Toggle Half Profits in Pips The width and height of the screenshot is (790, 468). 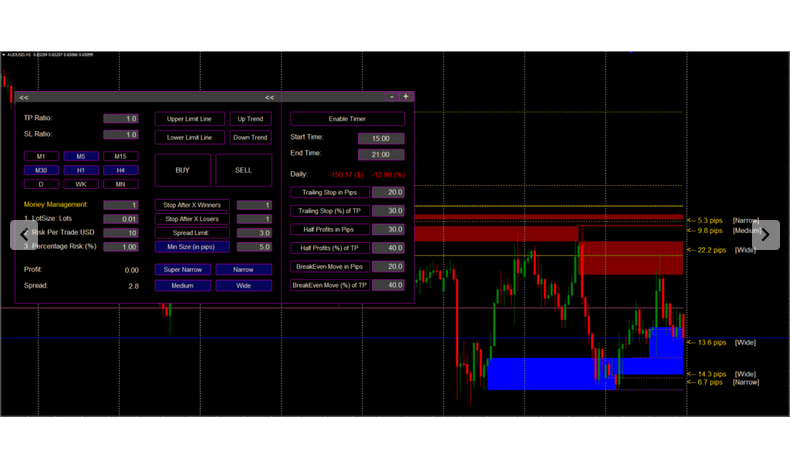330,230
